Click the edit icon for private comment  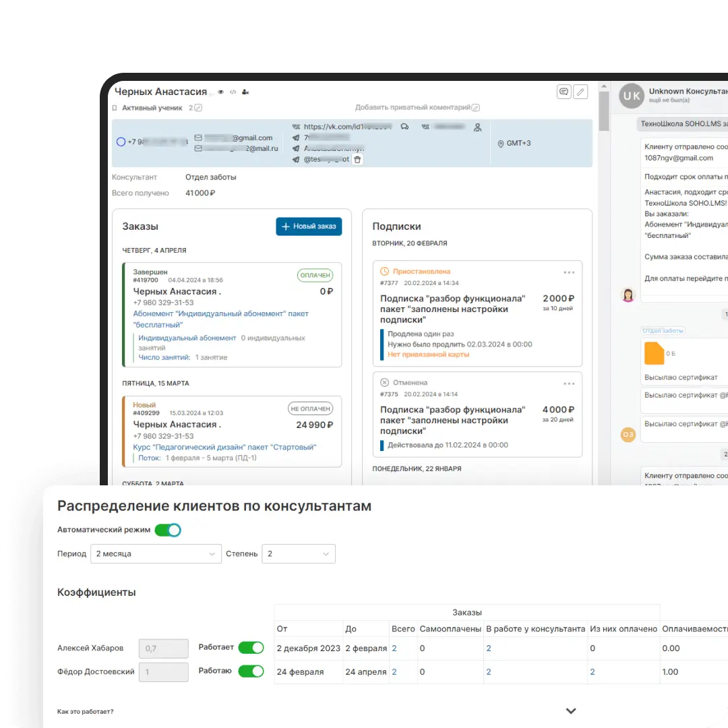(x=476, y=108)
